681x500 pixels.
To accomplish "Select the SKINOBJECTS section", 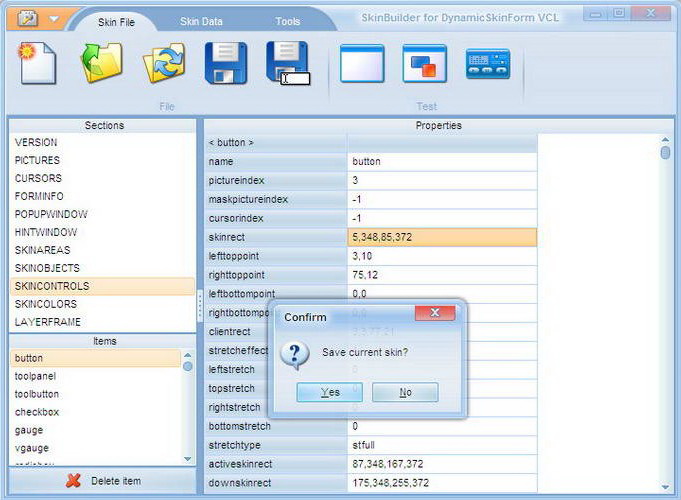I will click(102, 268).
